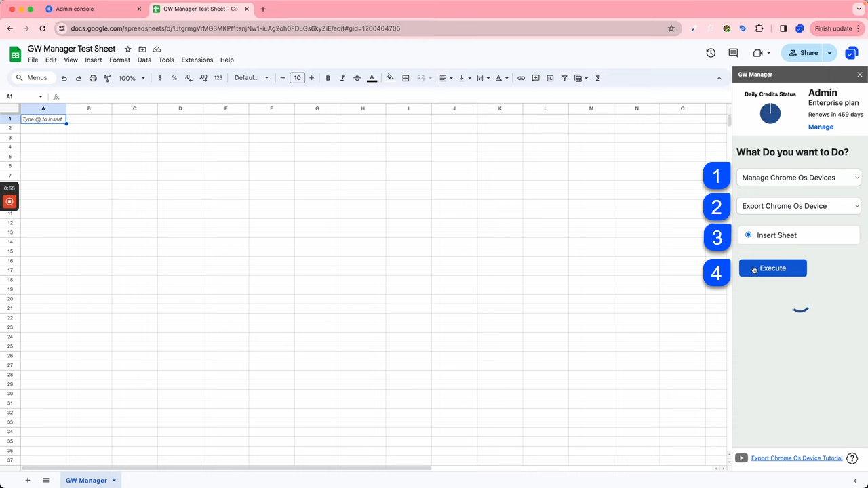Open the font family dropdown
This screenshot has width=868, height=488.
[252, 78]
